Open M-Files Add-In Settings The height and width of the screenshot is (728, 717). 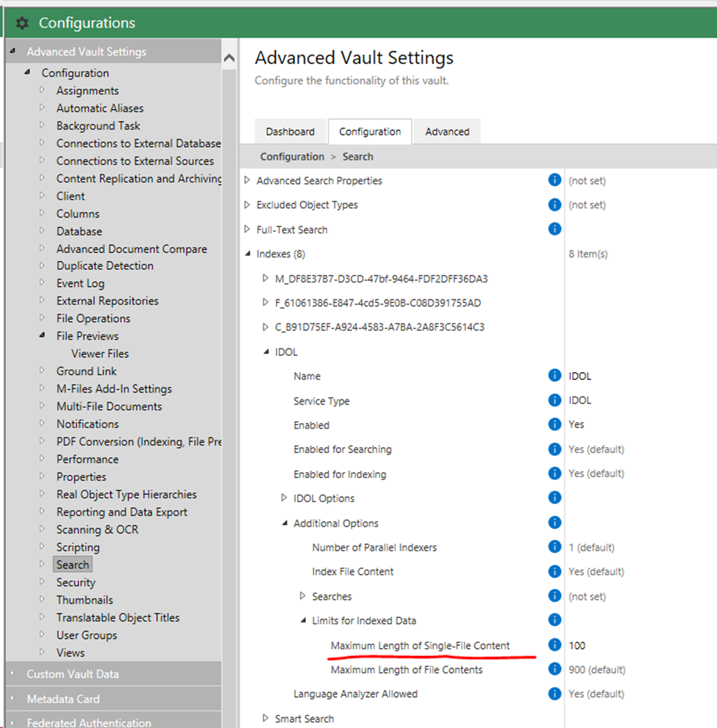(x=114, y=388)
